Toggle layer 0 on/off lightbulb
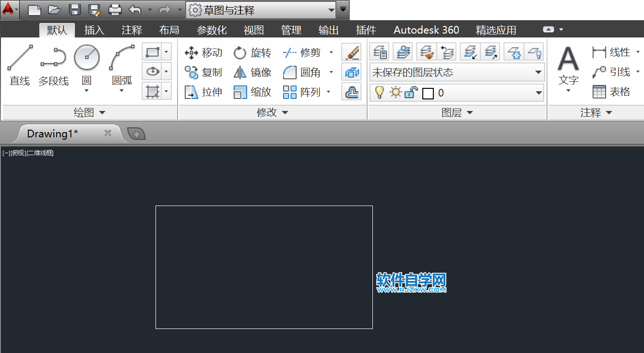This screenshot has width=644, height=353. pyautogui.click(x=380, y=92)
